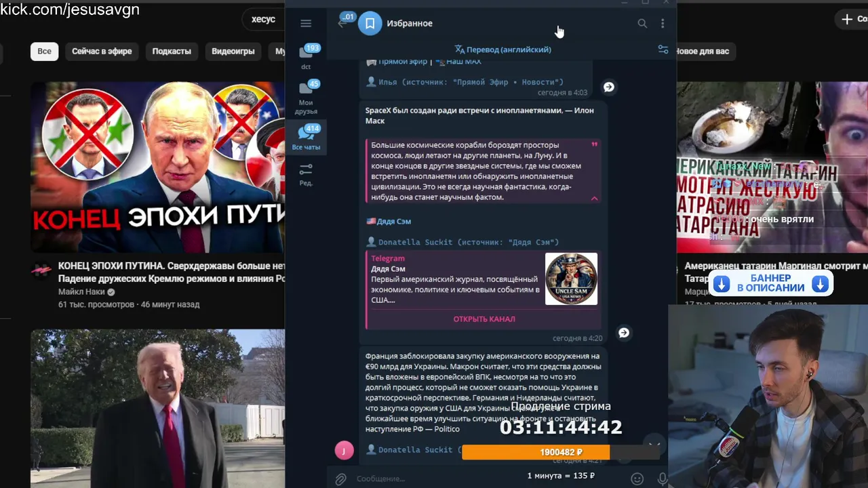This screenshot has width=868, height=488.
Task: Forward the message sent сегодня в 4:03
Action: point(609,87)
